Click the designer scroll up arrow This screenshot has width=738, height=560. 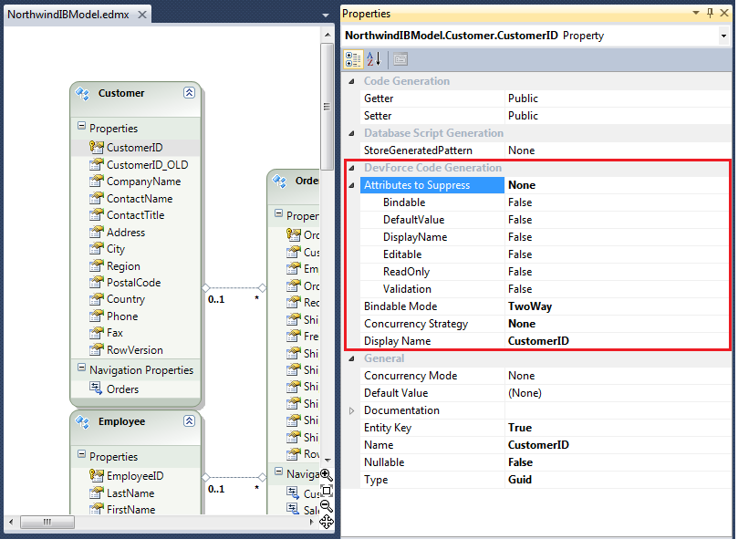[x=327, y=35]
